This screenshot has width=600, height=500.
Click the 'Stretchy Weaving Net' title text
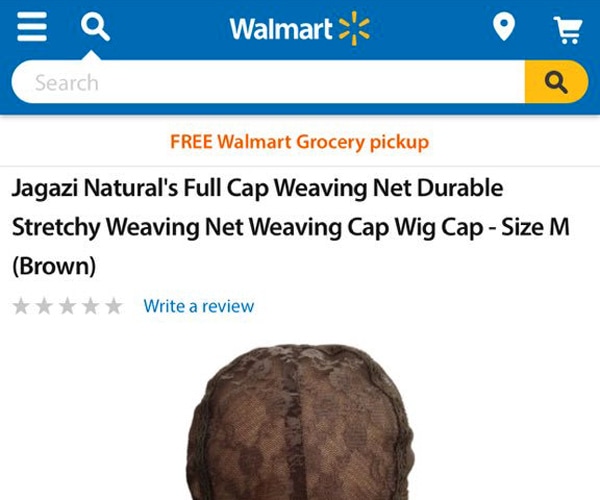pos(128,227)
